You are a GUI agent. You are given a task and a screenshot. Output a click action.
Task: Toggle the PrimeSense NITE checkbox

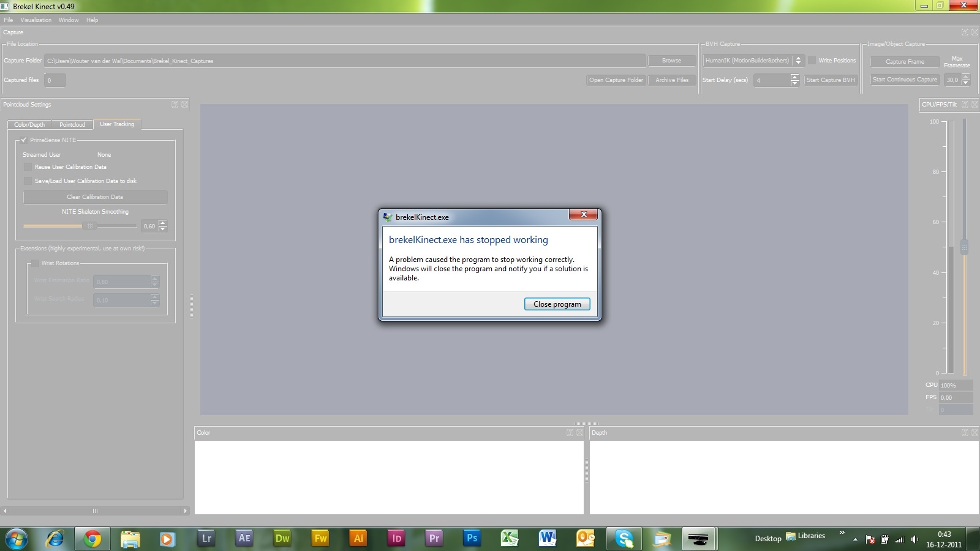24,140
